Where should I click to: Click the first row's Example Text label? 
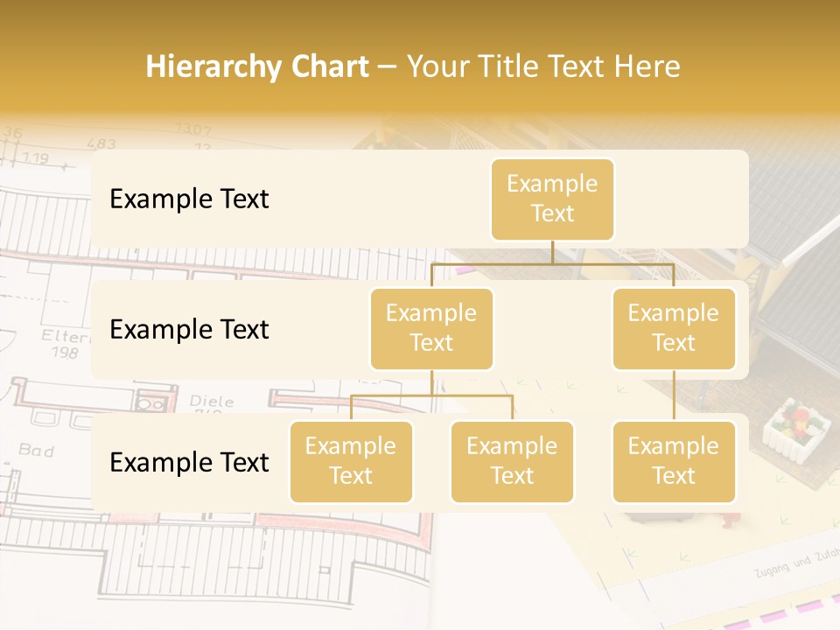(189, 199)
